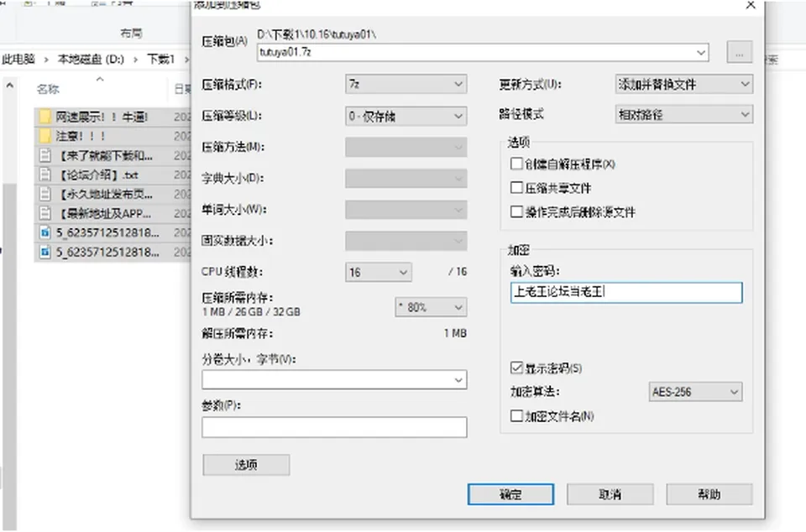The image size is (806, 532).
Task: Tick the 压缩共享文件 checkbox
Action: (x=516, y=188)
